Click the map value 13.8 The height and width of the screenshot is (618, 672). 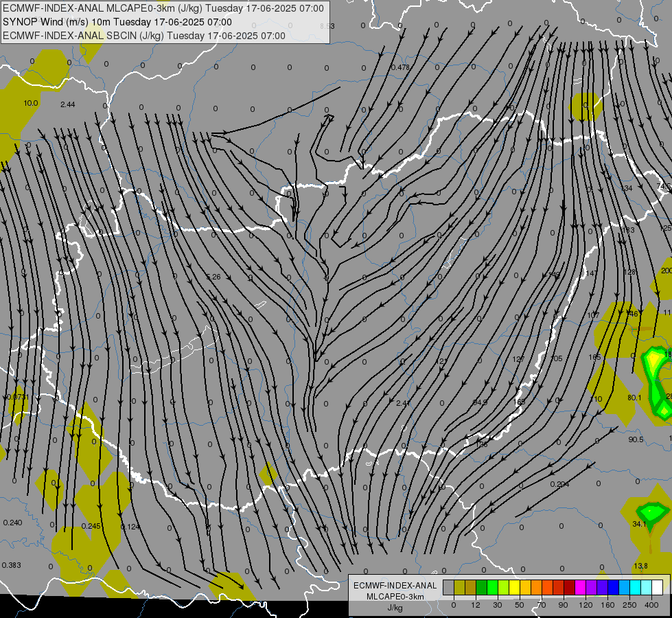[x=640, y=566]
